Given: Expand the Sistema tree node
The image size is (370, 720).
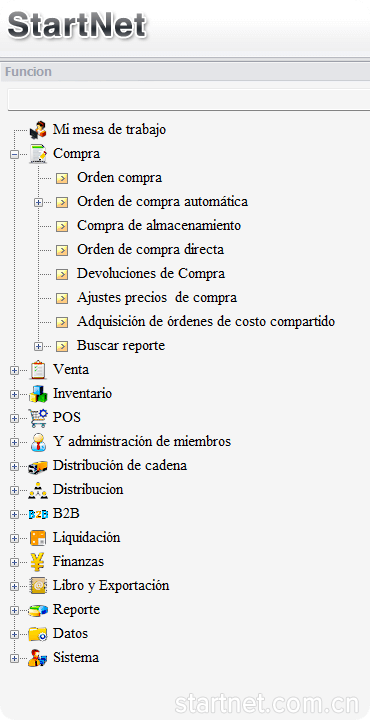Looking at the screenshot, I should pyautogui.click(x=14, y=658).
